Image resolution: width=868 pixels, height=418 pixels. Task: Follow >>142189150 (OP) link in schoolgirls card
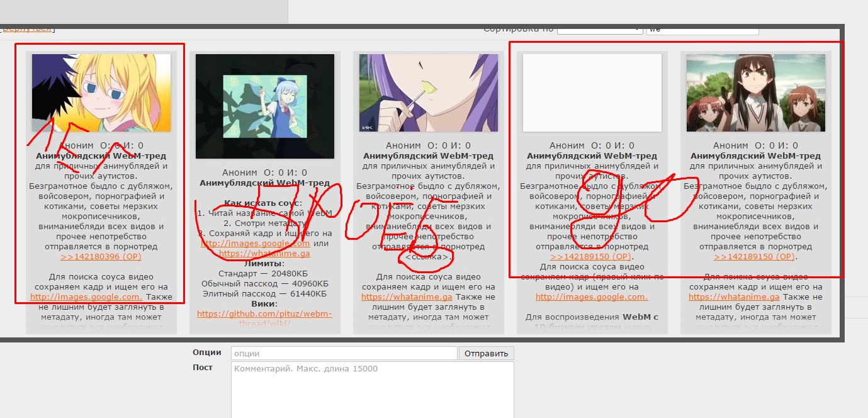point(755,257)
